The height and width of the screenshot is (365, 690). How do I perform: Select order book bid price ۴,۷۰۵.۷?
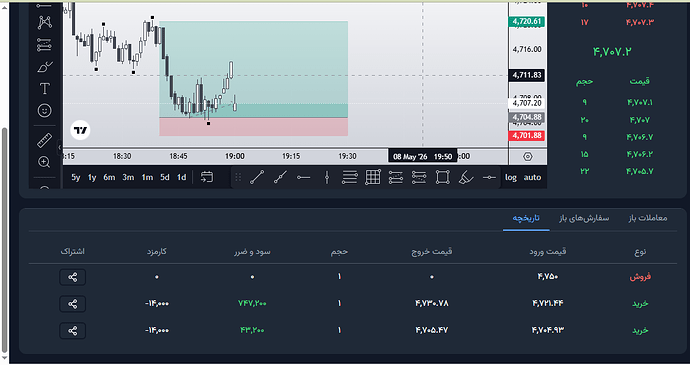coord(640,171)
